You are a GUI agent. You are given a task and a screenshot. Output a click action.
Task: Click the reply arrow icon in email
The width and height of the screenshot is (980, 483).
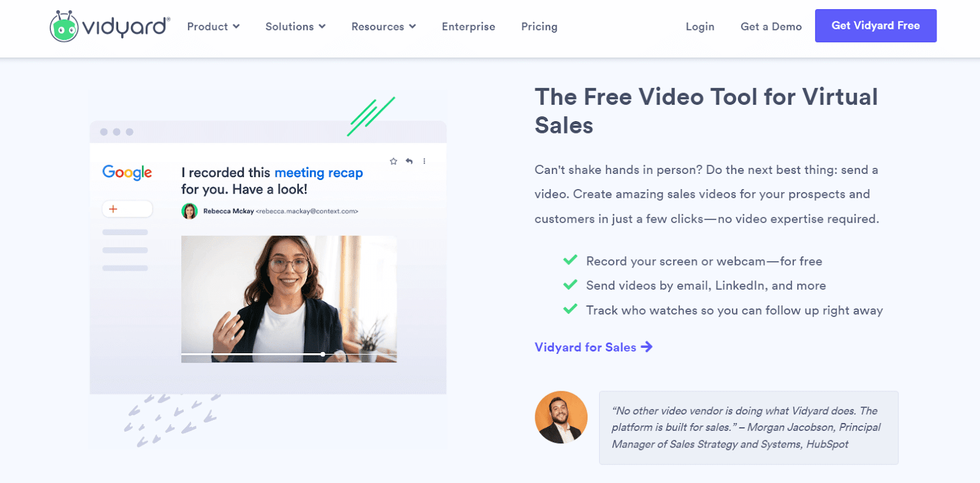point(409,161)
